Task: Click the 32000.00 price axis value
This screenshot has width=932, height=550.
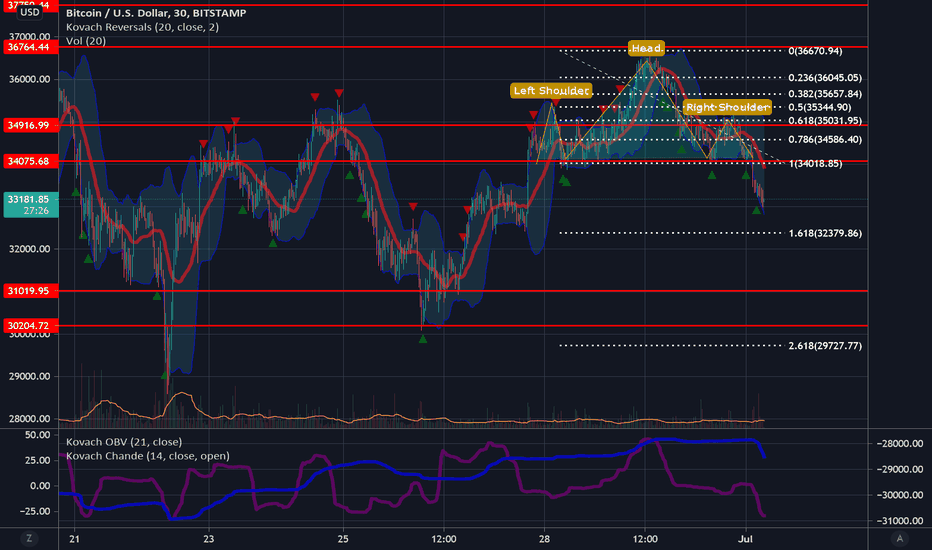Action: point(30,249)
